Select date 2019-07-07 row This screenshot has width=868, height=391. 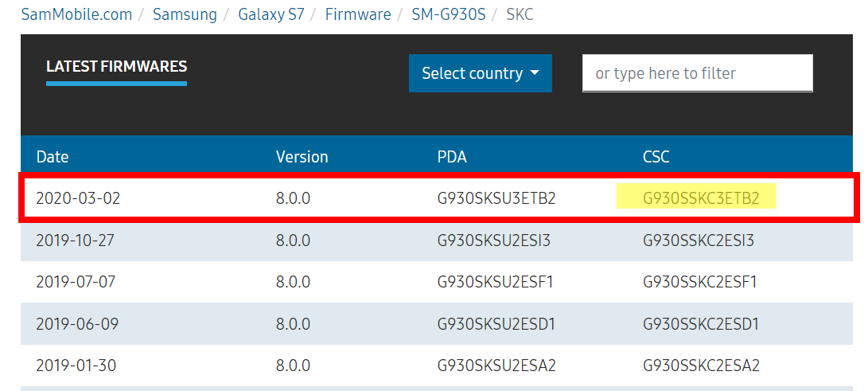coord(436,282)
